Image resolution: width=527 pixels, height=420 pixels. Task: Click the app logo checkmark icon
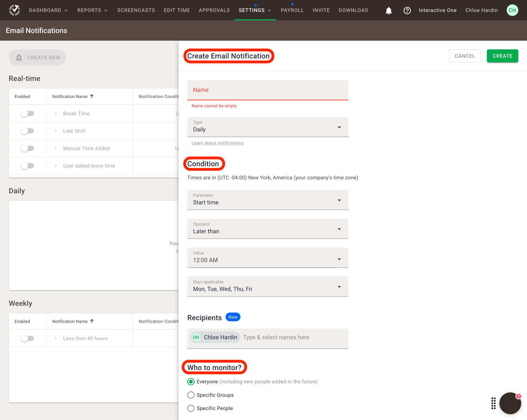14,10
